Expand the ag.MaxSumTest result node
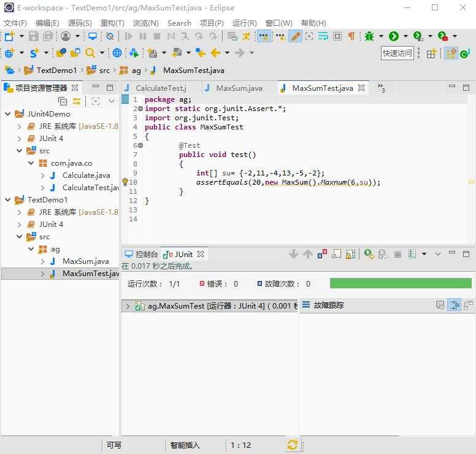476x454 pixels. (x=128, y=306)
